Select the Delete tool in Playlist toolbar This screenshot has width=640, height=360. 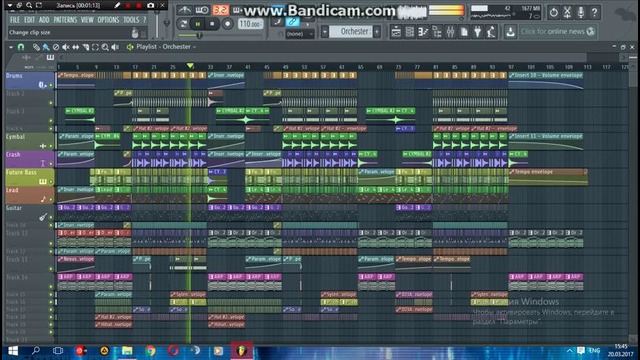point(56,47)
